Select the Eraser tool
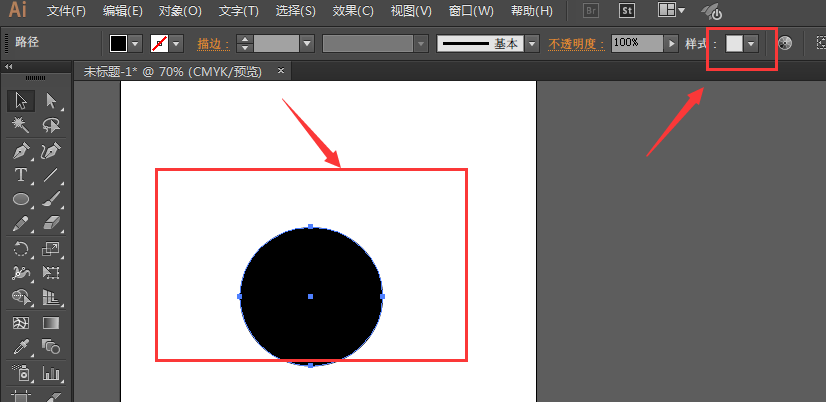826x402 pixels. coord(51,223)
